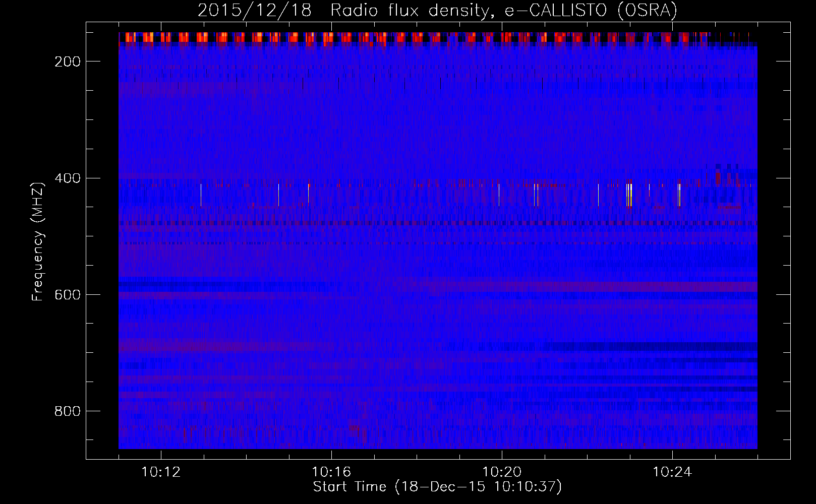
Task: Click the "Start Time (18-Dec-15 10:10:37)" label
Action: 437,487
